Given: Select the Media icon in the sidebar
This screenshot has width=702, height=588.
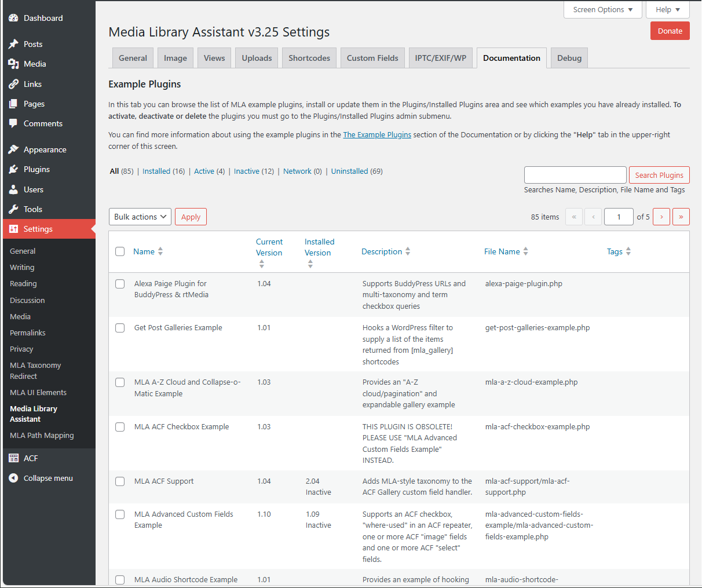Looking at the screenshot, I should click(x=14, y=64).
